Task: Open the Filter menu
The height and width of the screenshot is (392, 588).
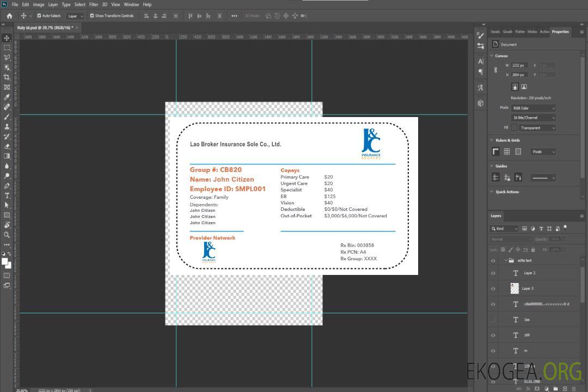Action: click(94, 4)
